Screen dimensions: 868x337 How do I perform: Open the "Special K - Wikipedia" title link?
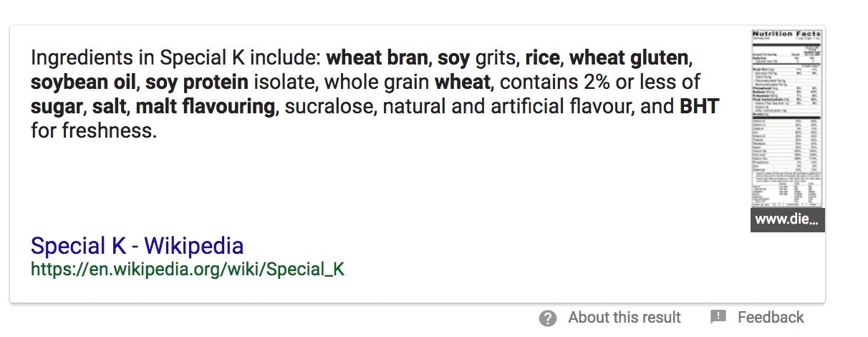point(138,246)
